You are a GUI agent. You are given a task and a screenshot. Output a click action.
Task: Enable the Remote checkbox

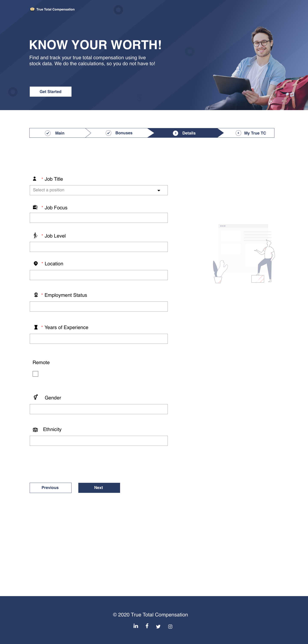coord(36,374)
